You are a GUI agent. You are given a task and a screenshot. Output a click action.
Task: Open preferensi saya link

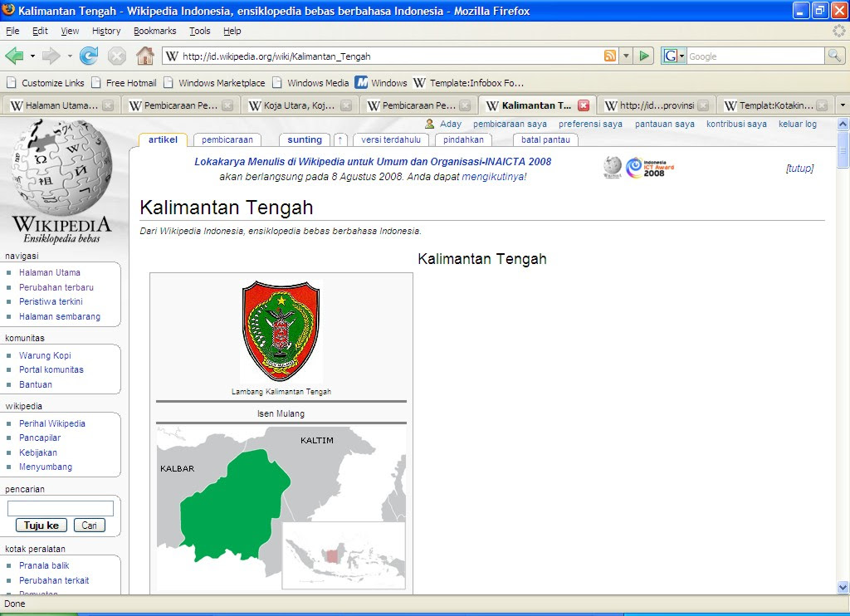click(590, 125)
